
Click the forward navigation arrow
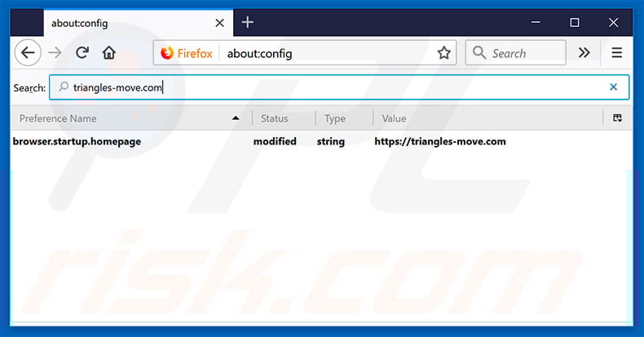(x=55, y=52)
